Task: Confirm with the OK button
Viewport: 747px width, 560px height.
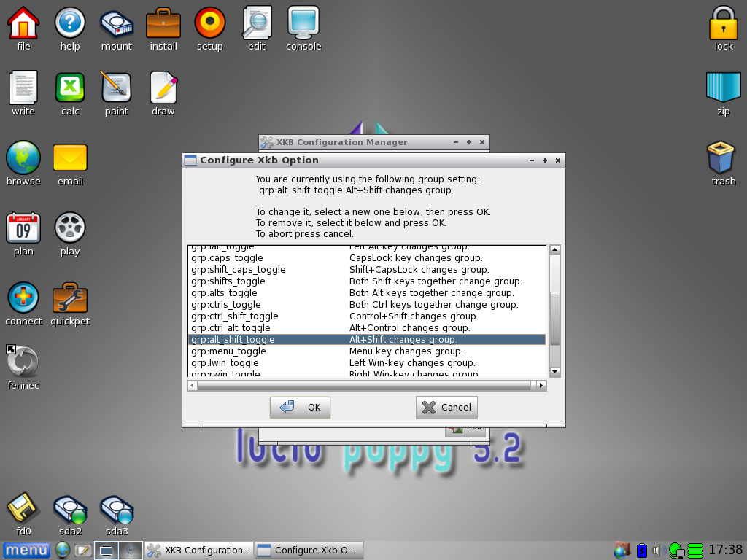Action: pyautogui.click(x=300, y=407)
